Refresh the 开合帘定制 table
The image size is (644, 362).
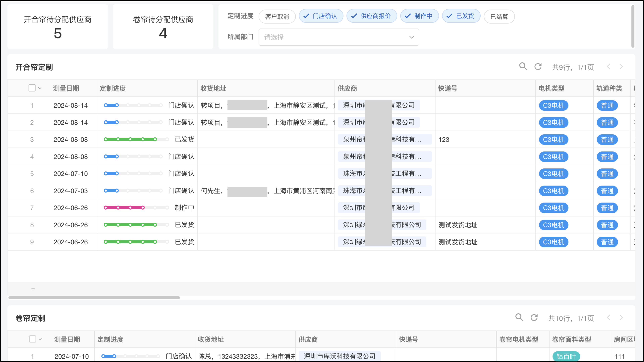pos(538,67)
